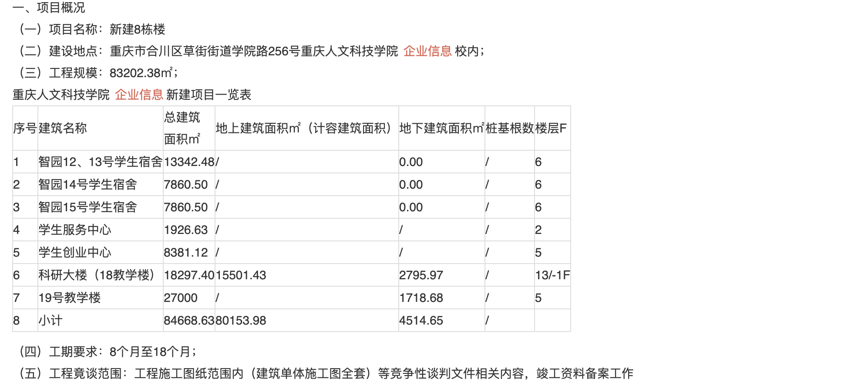Click the 地下建筑面积㎡ column header
The image size is (868, 386).
441,128
